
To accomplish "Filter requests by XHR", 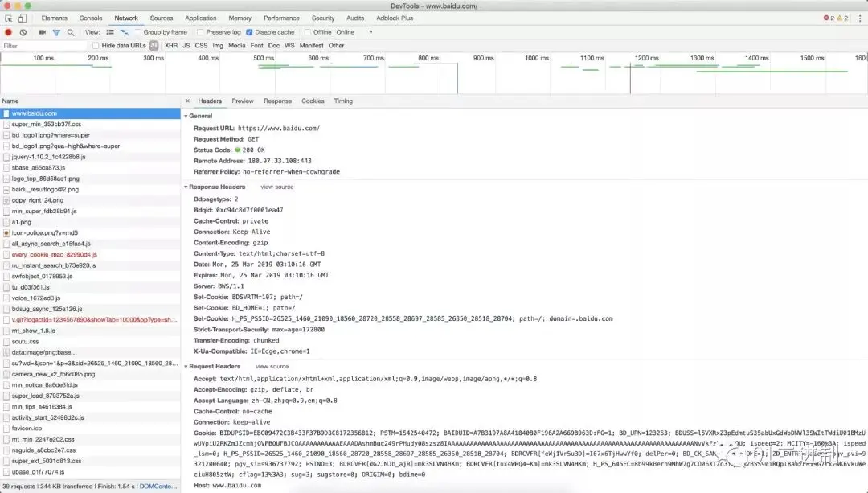I will coord(171,45).
